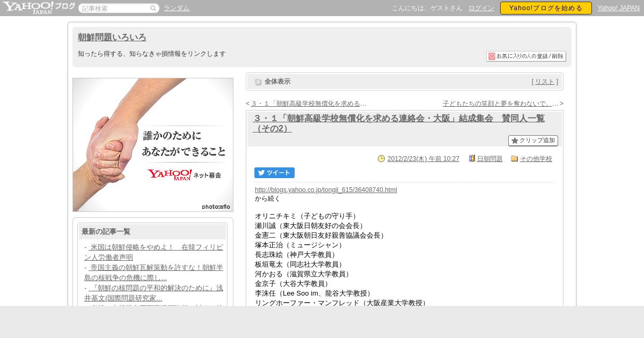Open the その他学校 folder link
The height and width of the screenshot is (338, 644).
pyautogui.click(x=536, y=159)
